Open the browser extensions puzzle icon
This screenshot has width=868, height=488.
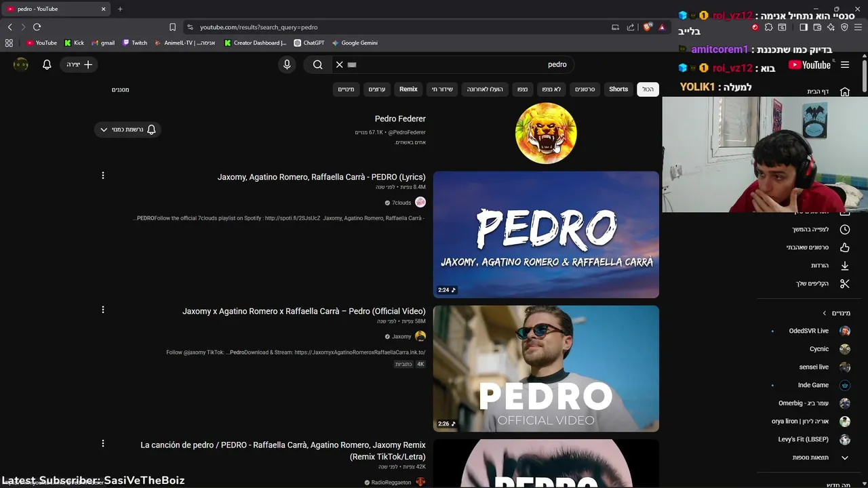click(x=768, y=27)
